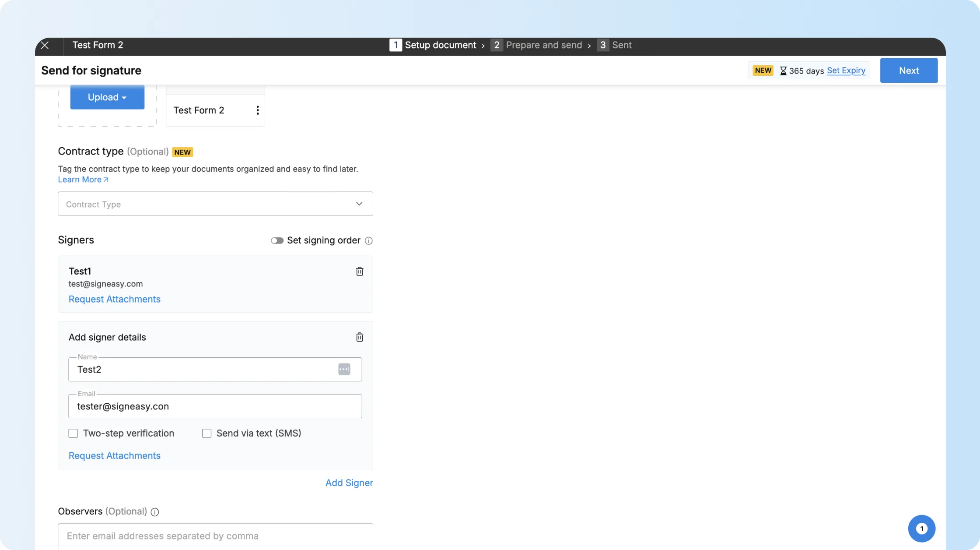Screen dimensions: 980x550
Task: Click the Test1 signer name
Action: tap(80, 271)
